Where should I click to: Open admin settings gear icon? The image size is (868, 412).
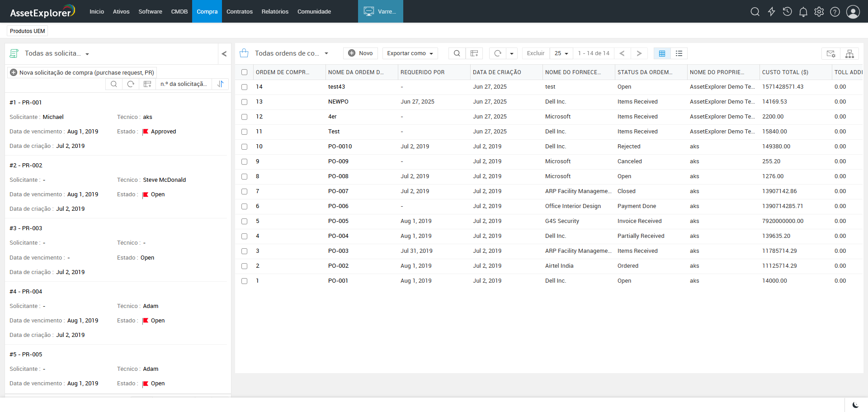point(819,12)
